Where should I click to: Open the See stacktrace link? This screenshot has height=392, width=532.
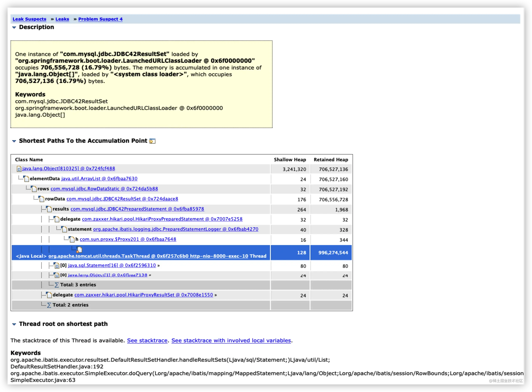pos(147,341)
